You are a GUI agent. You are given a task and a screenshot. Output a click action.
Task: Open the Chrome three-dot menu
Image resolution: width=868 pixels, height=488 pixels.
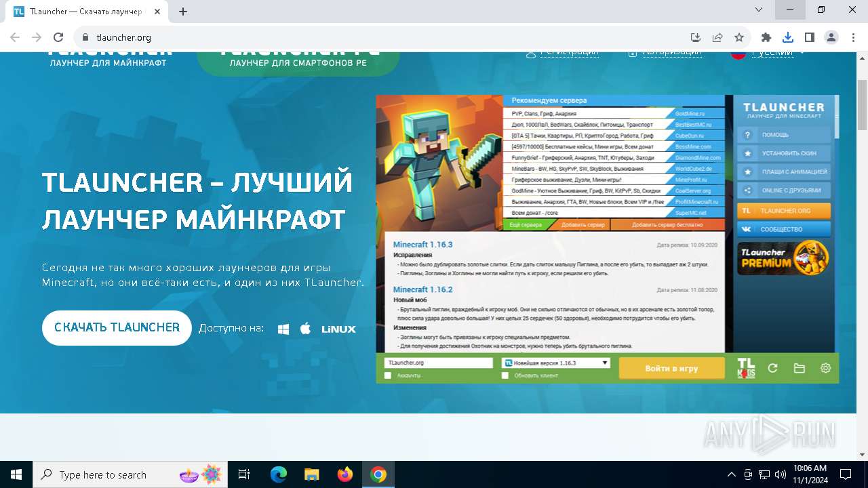[x=852, y=38]
